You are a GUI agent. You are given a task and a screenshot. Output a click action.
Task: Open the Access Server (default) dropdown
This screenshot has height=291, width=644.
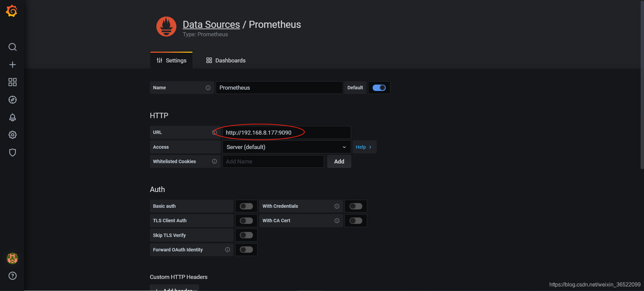point(286,147)
